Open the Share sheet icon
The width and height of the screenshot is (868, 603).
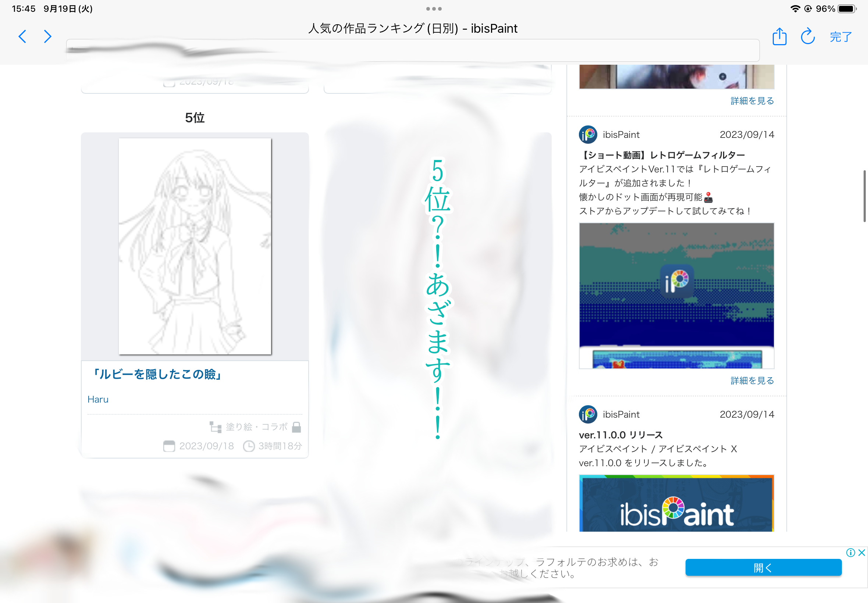coord(779,37)
